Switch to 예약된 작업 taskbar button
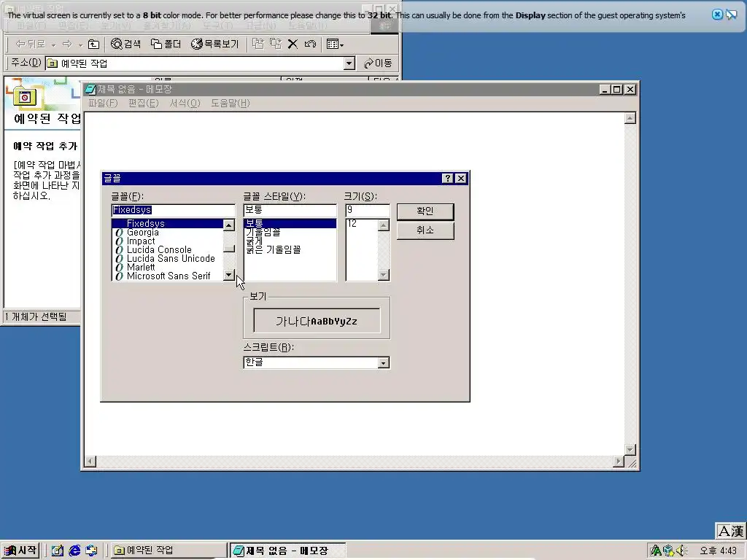Screen dimensions: 747x560 tap(169, 551)
